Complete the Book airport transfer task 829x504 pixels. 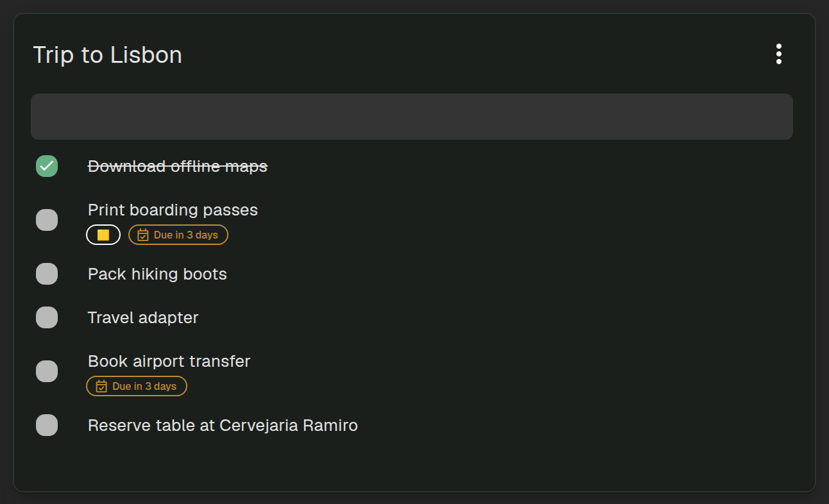(x=47, y=371)
